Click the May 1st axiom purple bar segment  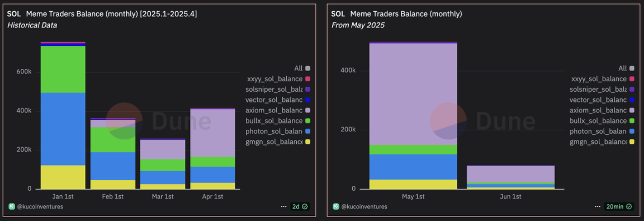(413, 94)
